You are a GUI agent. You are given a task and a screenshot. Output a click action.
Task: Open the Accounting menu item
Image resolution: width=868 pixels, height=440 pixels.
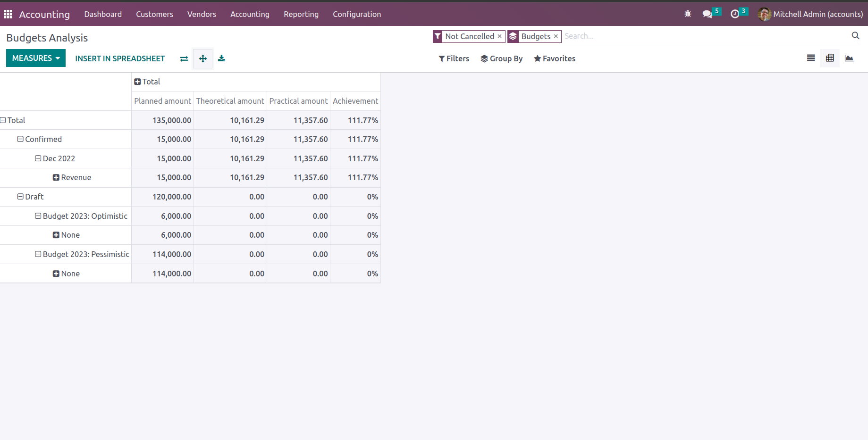250,14
